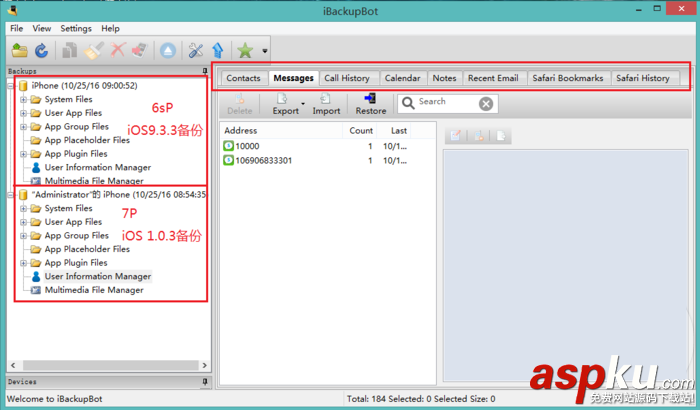Click the Import messages button
This screenshot has height=410, width=700.
pyautogui.click(x=326, y=104)
